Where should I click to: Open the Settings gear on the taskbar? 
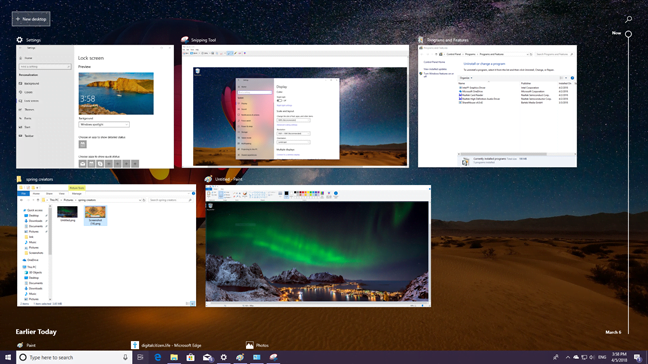coord(224,357)
